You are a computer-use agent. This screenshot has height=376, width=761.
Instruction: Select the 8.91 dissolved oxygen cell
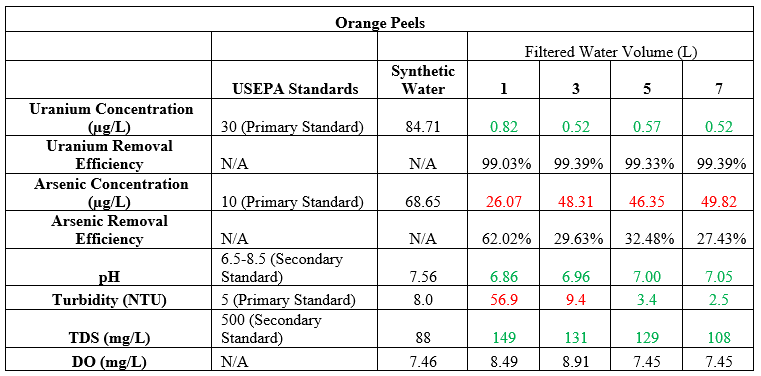575,361
